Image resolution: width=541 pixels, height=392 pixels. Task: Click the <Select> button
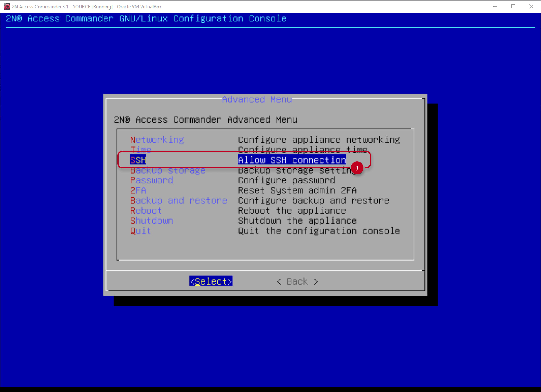point(211,281)
